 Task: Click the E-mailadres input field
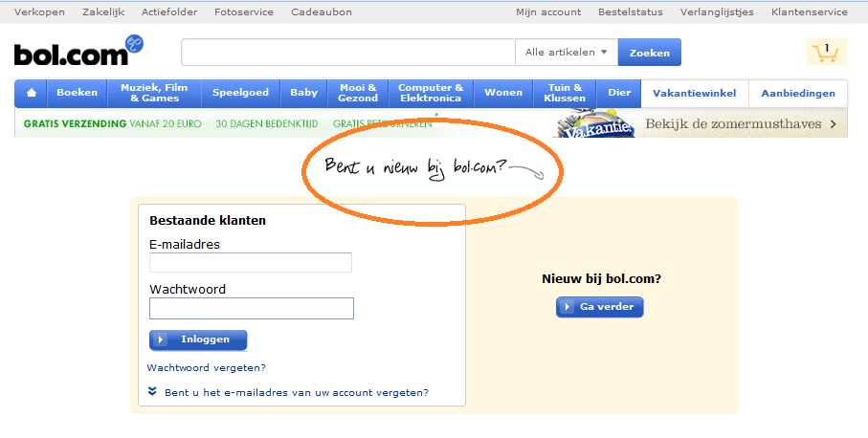coord(251,263)
